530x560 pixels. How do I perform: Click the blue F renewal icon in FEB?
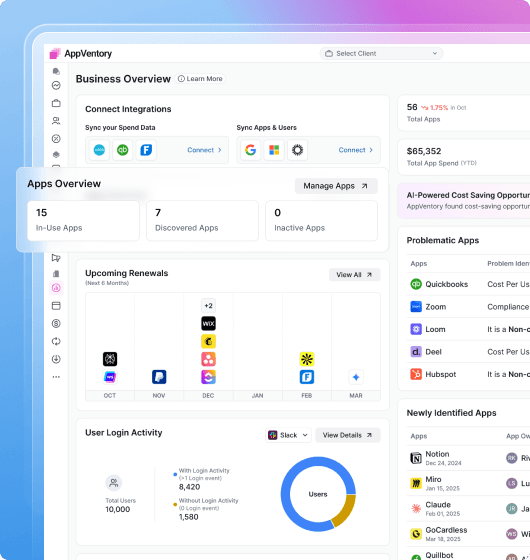click(x=307, y=377)
